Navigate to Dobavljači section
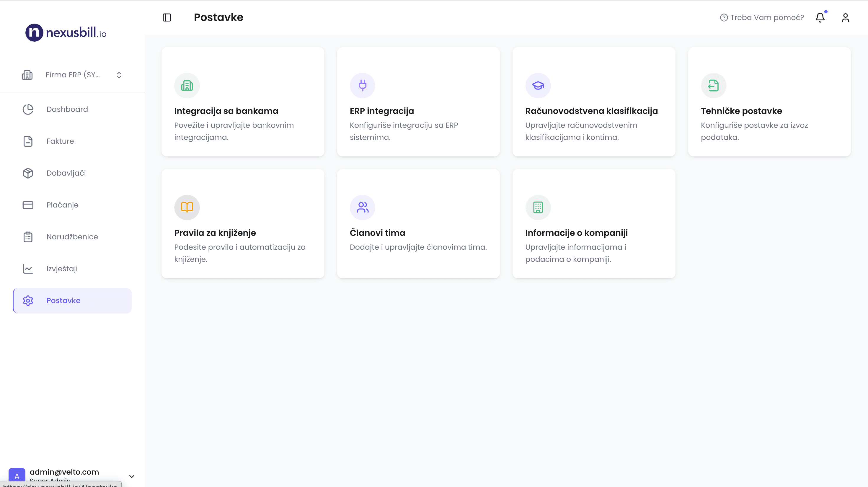Image resolution: width=868 pixels, height=487 pixels. click(66, 173)
